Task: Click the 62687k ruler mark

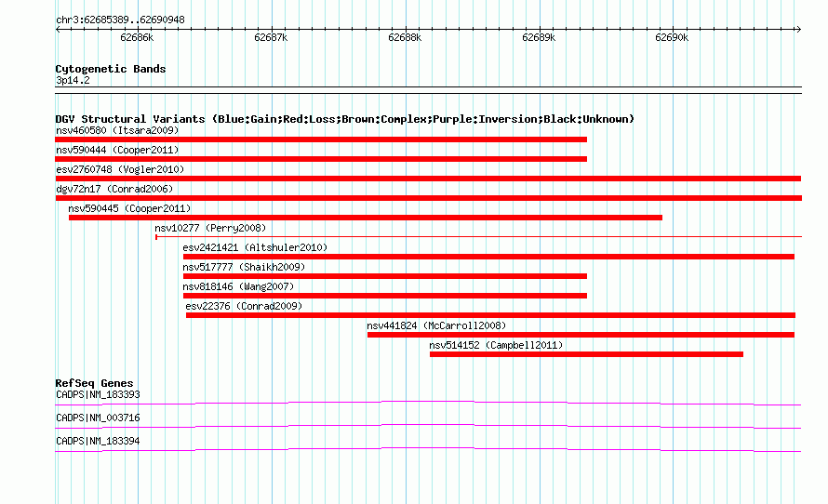Action: (x=271, y=38)
